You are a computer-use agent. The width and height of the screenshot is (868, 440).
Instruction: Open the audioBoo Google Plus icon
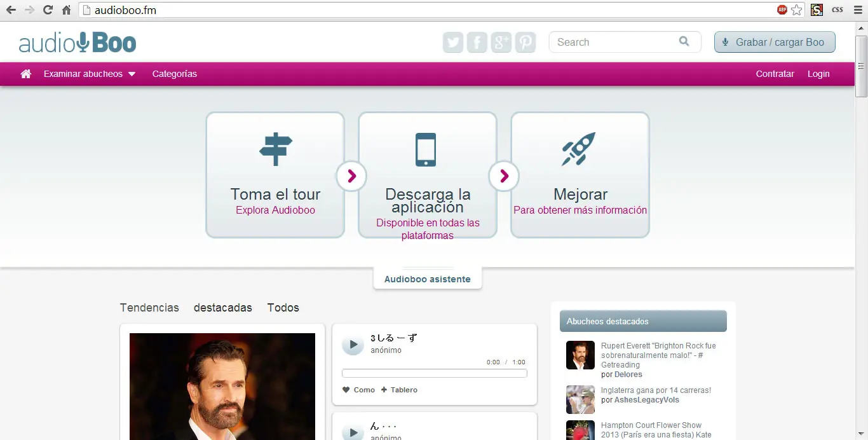(501, 43)
